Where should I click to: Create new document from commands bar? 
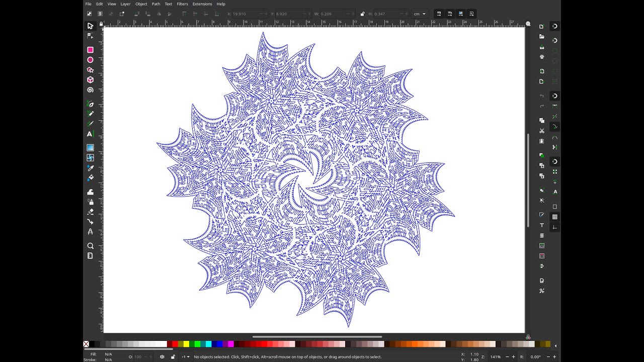click(542, 26)
